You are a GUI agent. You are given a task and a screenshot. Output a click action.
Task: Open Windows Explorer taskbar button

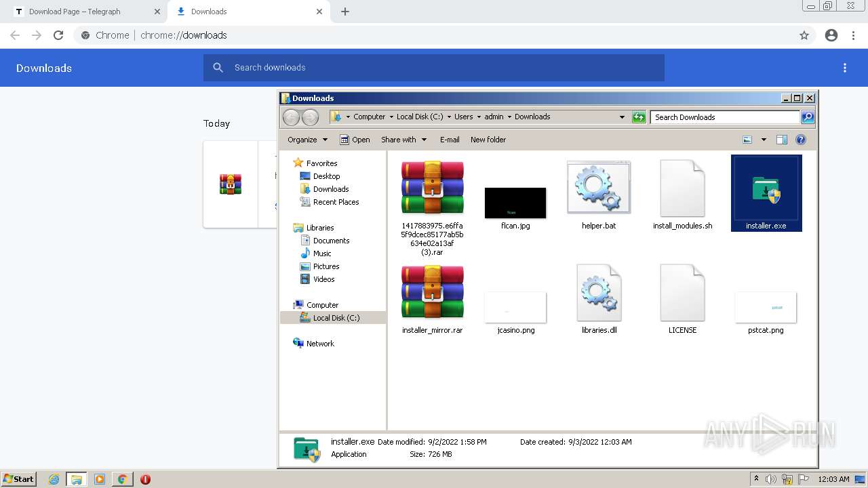[x=77, y=479]
